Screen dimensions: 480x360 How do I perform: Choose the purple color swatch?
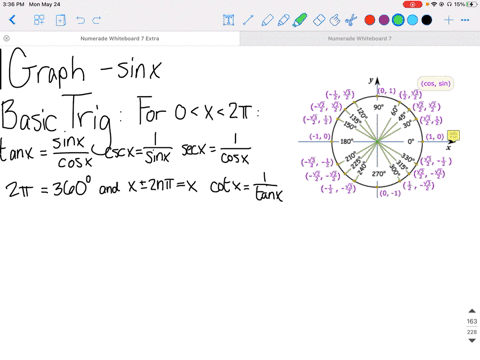(384, 20)
